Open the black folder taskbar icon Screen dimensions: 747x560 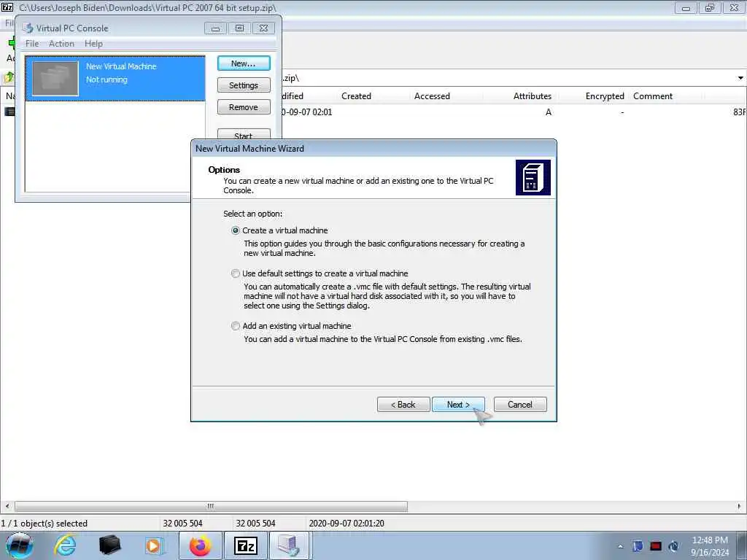click(109, 545)
